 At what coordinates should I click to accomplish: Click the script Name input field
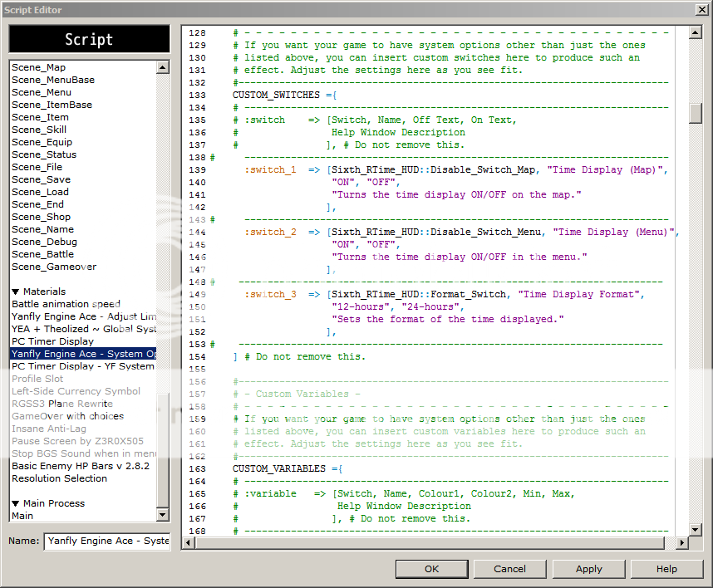coord(106,541)
